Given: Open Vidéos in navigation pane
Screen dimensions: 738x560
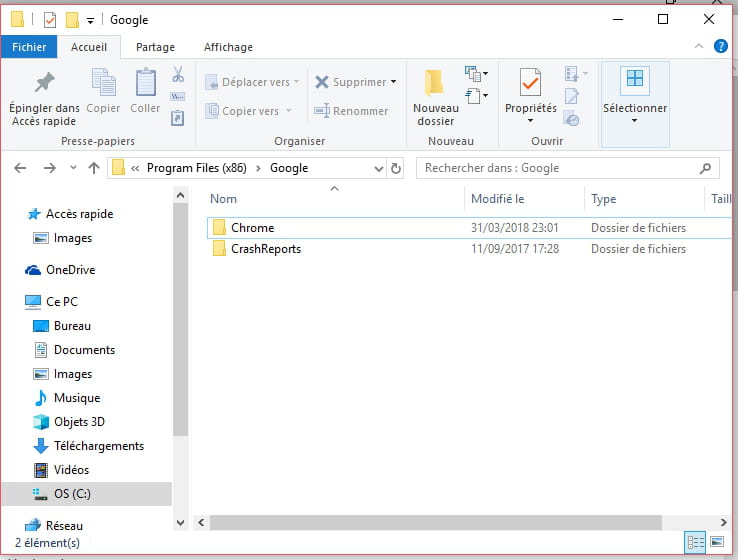Looking at the screenshot, I should point(71,470).
